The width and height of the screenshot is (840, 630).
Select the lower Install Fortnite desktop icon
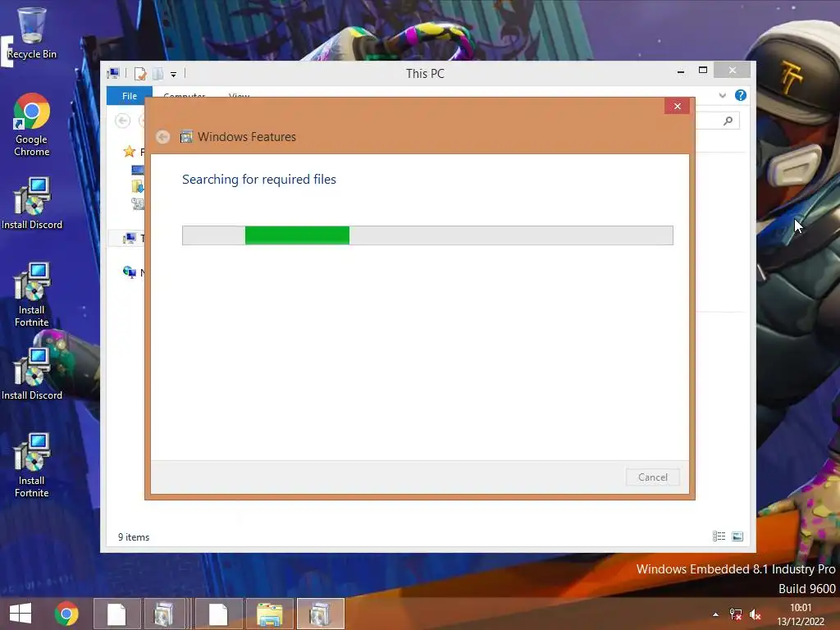(x=32, y=465)
